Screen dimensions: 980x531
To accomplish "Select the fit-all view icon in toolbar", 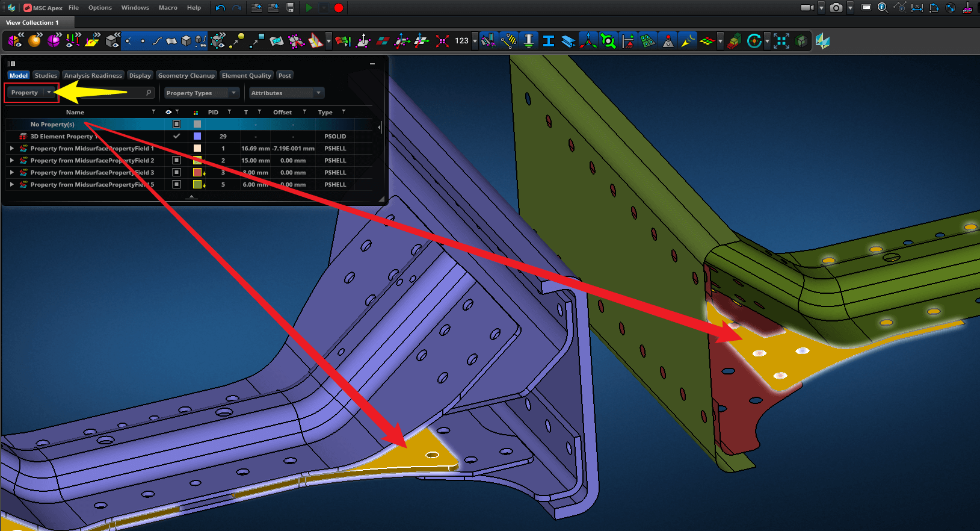I will click(781, 41).
